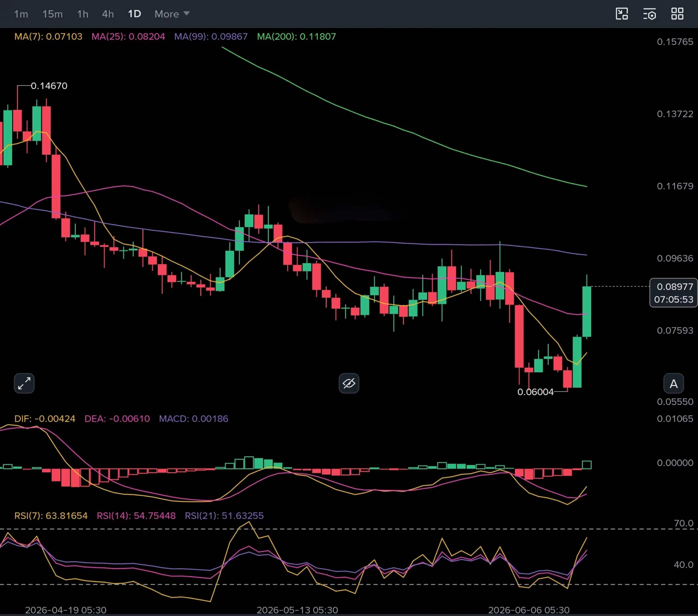Image resolution: width=698 pixels, height=616 pixels.
Task: Click the RSI 40.0 axis level label
Action: (683, 564)
